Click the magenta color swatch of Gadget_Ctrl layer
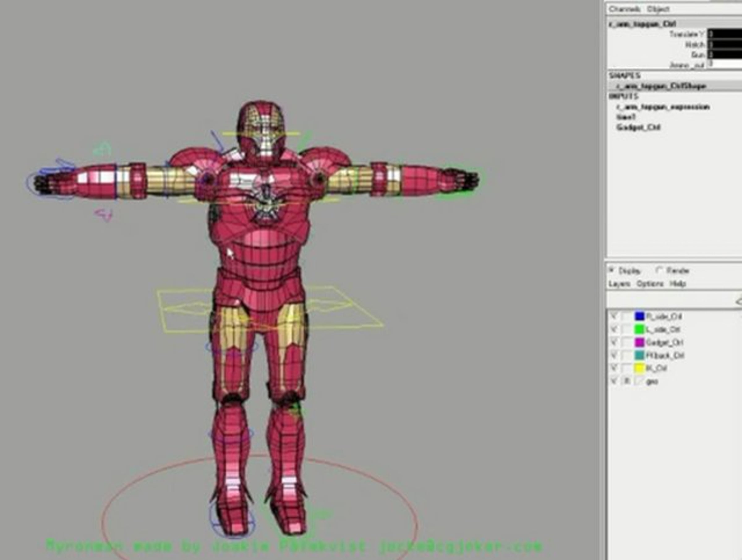Image resolution: width=742 pixels, height=560 pixels. 639,342
